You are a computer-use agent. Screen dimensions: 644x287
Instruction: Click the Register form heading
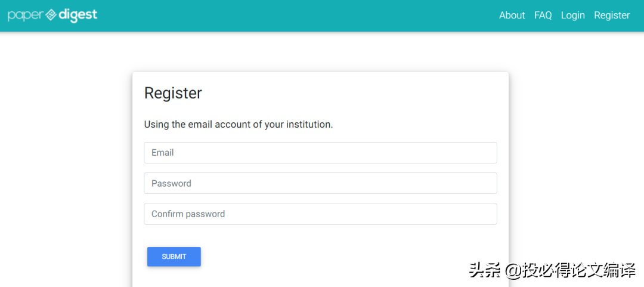coord(173,93)
